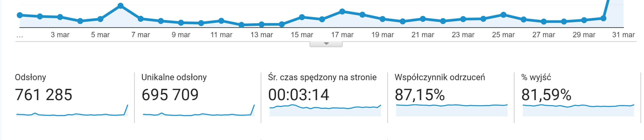The image size is (644, 140).
Task: Select the Unikalne odsłony metric card
Action: [x=198, y=98]
